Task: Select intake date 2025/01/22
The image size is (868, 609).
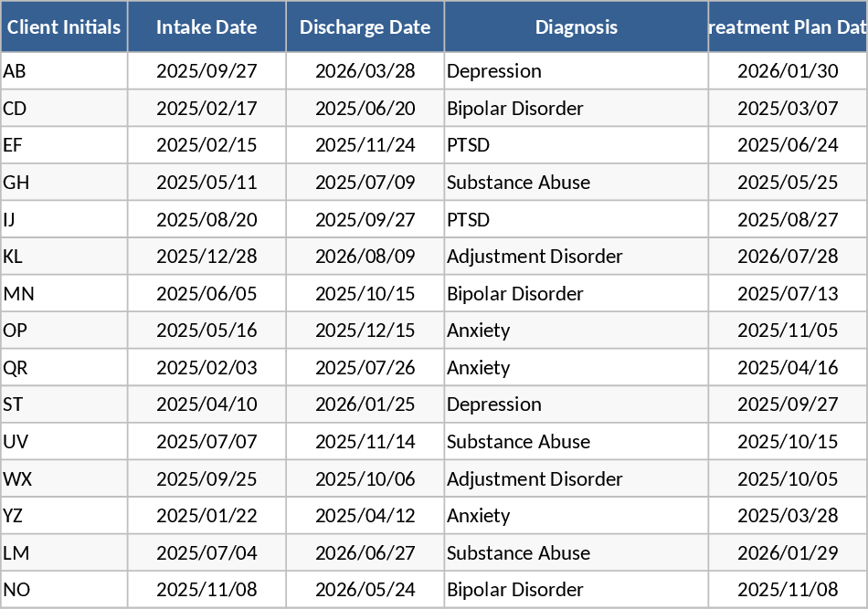Action: 206,516
